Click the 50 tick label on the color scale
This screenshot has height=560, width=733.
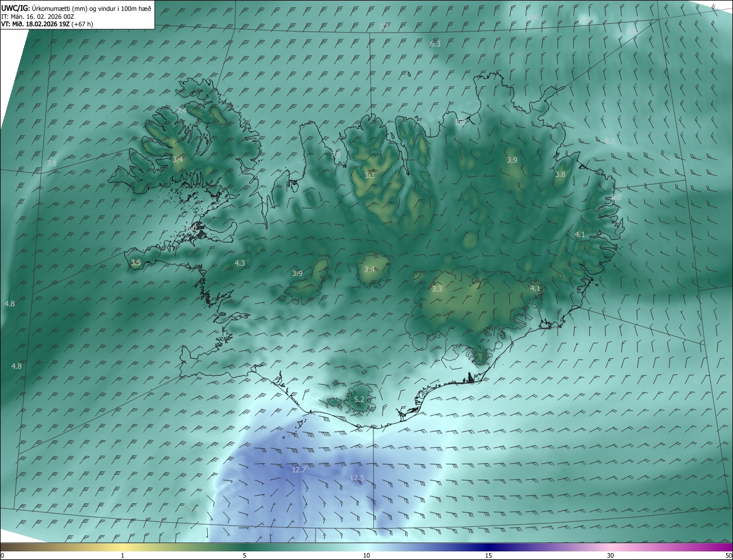(x=728, y=555)
